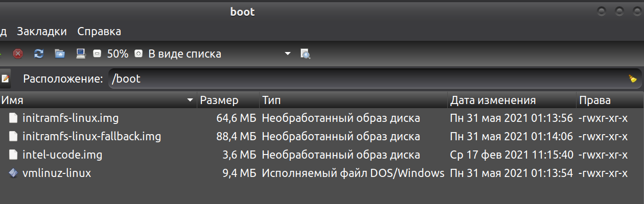Click the /boot location input field

coord(375,79)
